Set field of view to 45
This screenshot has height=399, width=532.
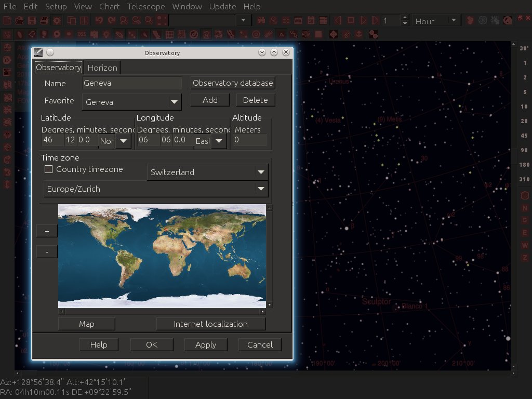pyautogui.click(x=524, y=136)
